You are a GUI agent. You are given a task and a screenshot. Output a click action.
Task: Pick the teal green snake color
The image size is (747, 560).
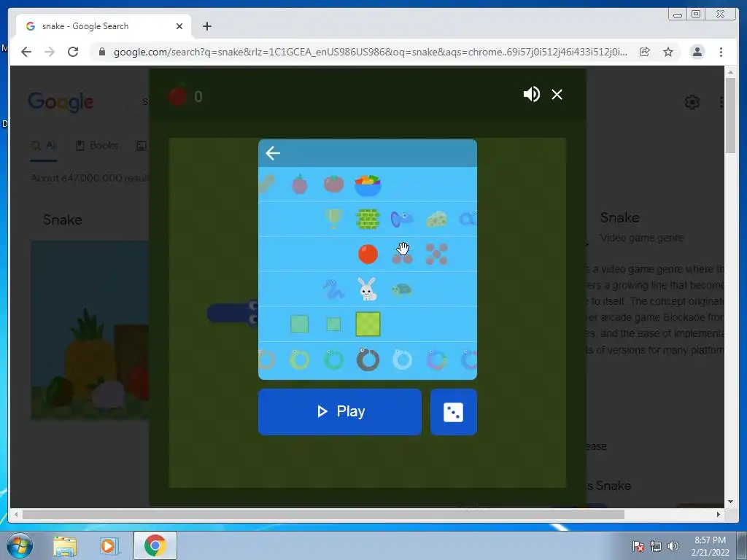coord(333,359)
